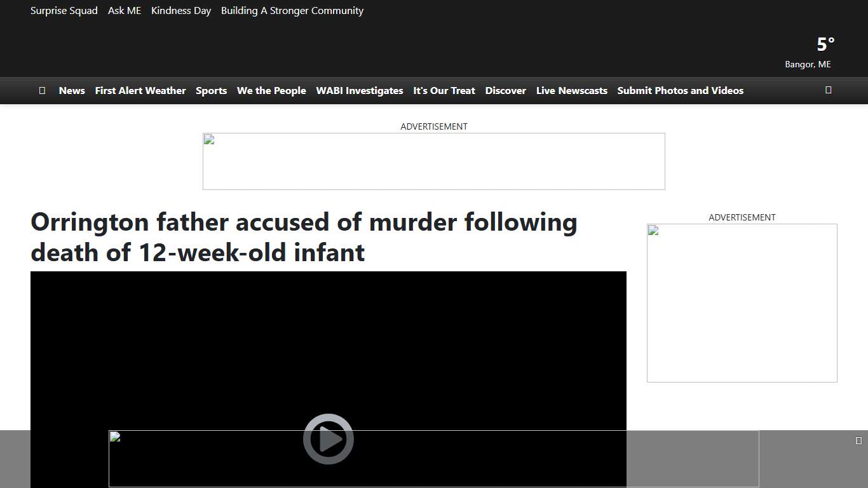Click the search icon in navigation bar
The height and width of the screenshot is (488, 868).
(x=828, y=90)
